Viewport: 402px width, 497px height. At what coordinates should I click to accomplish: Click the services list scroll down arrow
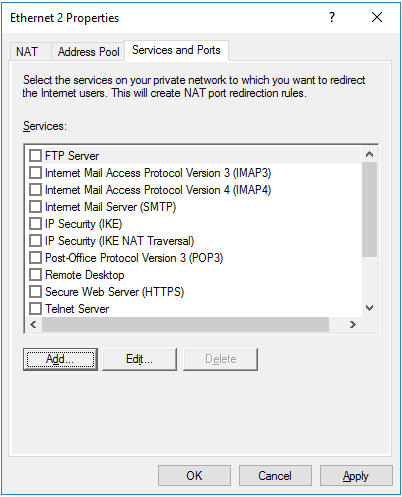click(x=369, y=308)
